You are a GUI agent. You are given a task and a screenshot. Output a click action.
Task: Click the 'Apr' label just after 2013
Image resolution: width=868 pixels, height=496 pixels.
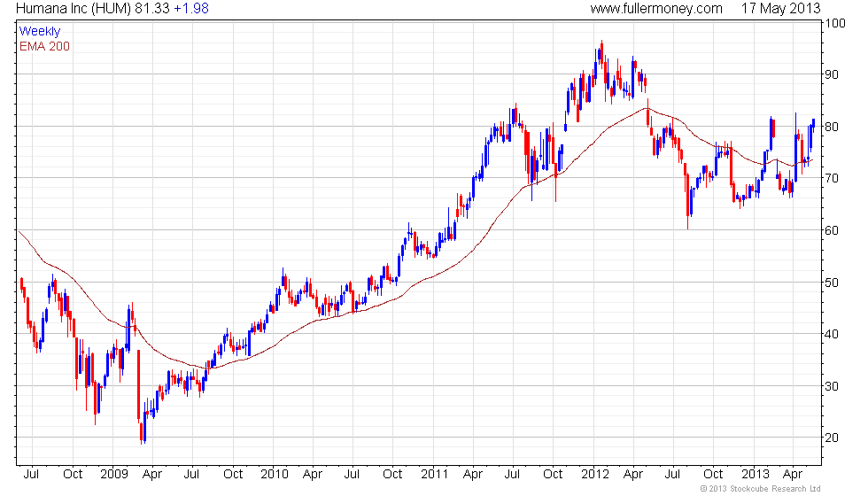(x=793, y=475)
